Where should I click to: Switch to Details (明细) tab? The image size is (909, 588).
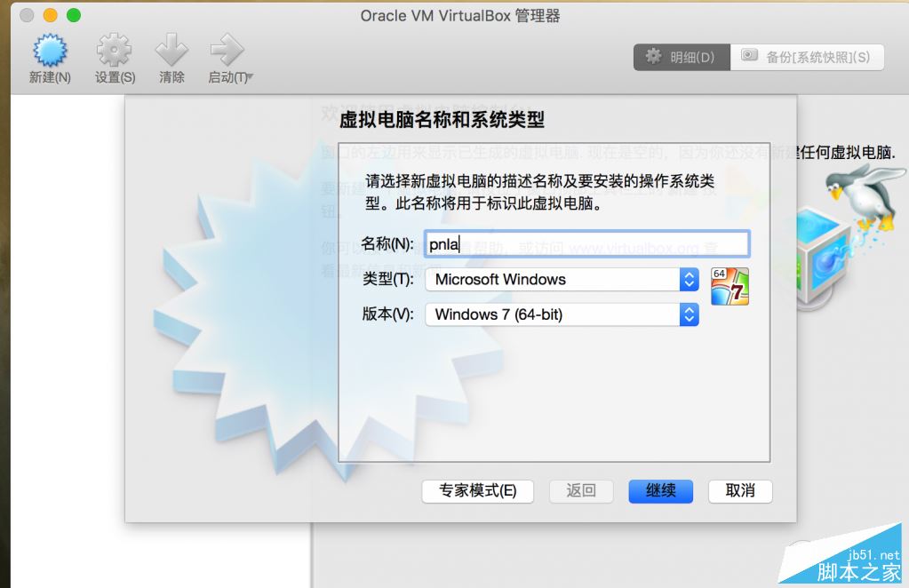tap(682, 57)
